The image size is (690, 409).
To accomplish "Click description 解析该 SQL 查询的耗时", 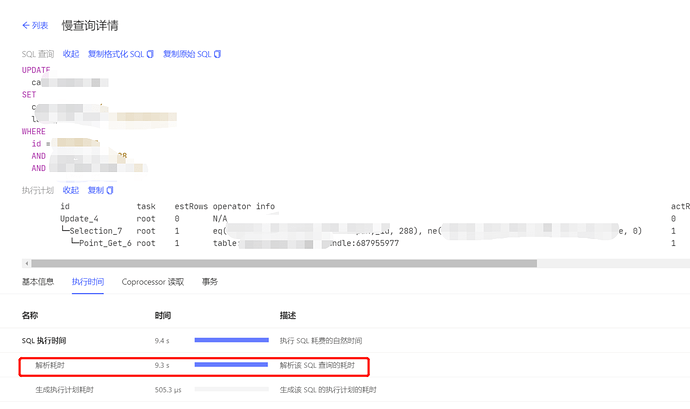I will click(x=317, y=365).
